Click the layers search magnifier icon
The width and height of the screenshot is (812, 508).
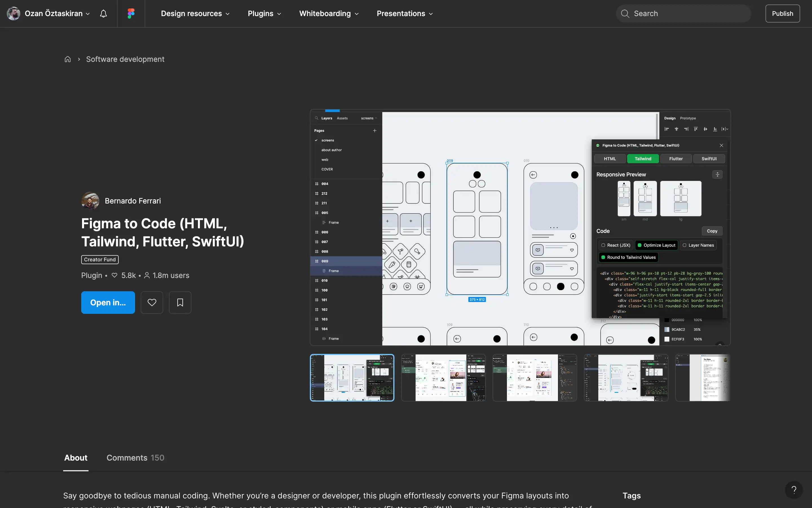(x=316, y=118)
